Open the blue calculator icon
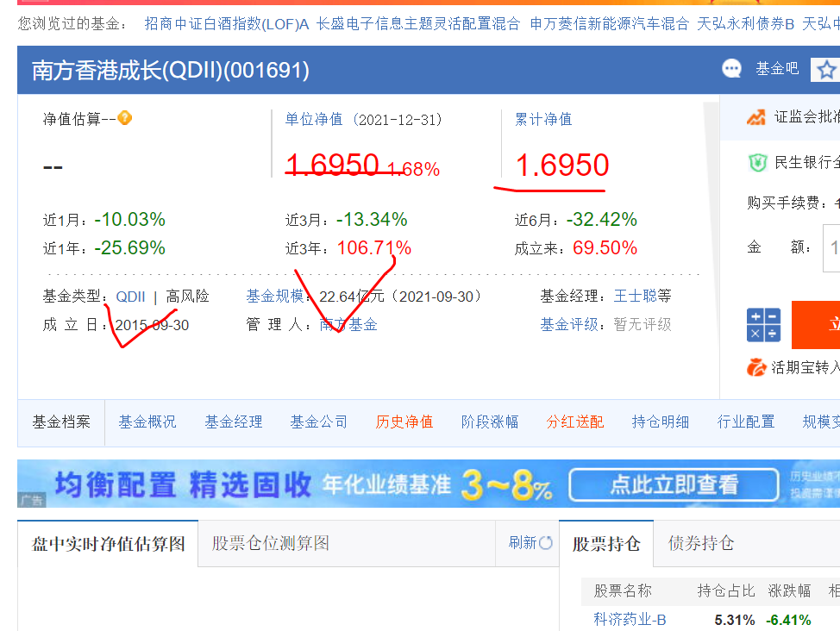This screenshot has height=631, width=840. [x=763, y=325]
